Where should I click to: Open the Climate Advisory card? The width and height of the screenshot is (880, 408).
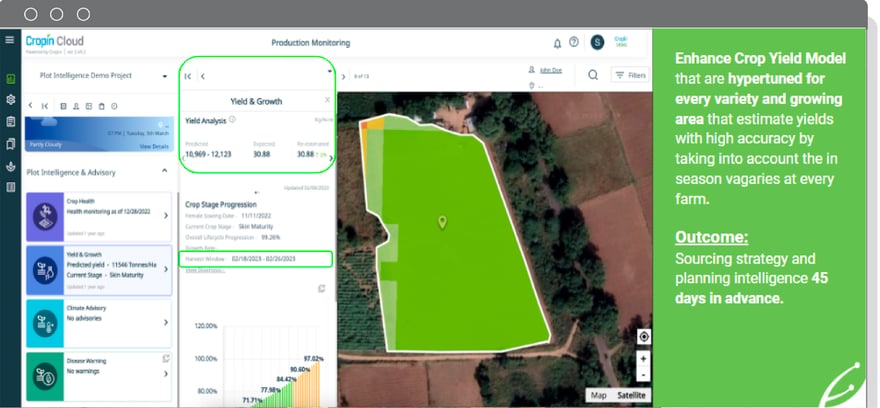99,323
